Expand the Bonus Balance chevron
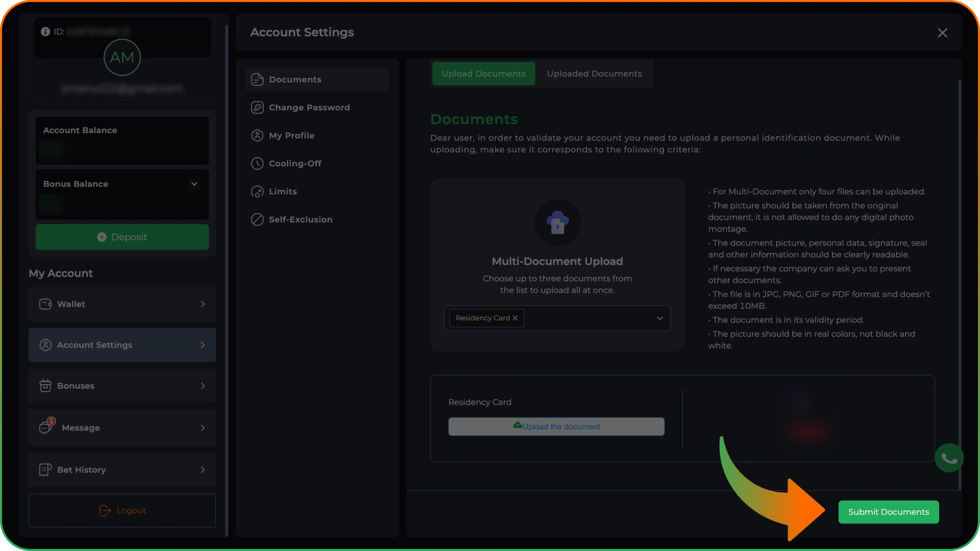980x551 pixels. tap(194, 184)
